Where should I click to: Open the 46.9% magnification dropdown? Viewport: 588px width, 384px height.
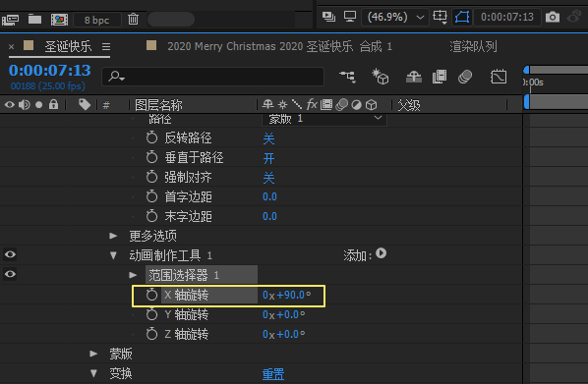pos(395,18)
